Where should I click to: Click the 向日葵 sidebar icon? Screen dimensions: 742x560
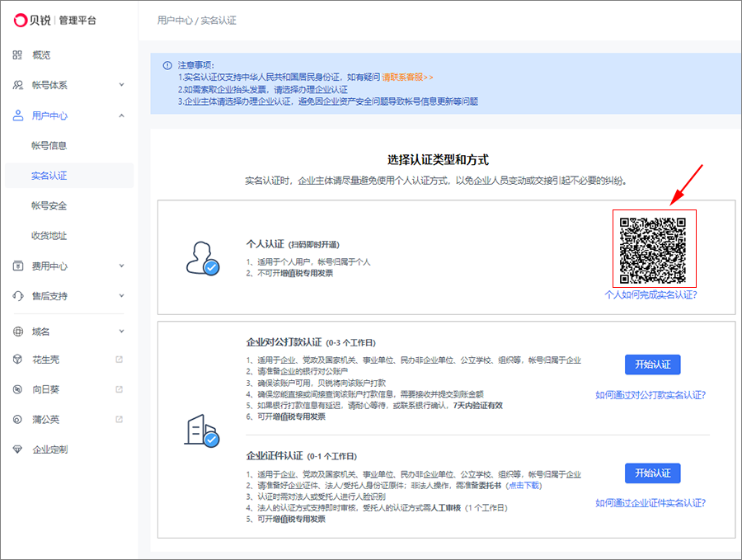click(x=17, y=389)
